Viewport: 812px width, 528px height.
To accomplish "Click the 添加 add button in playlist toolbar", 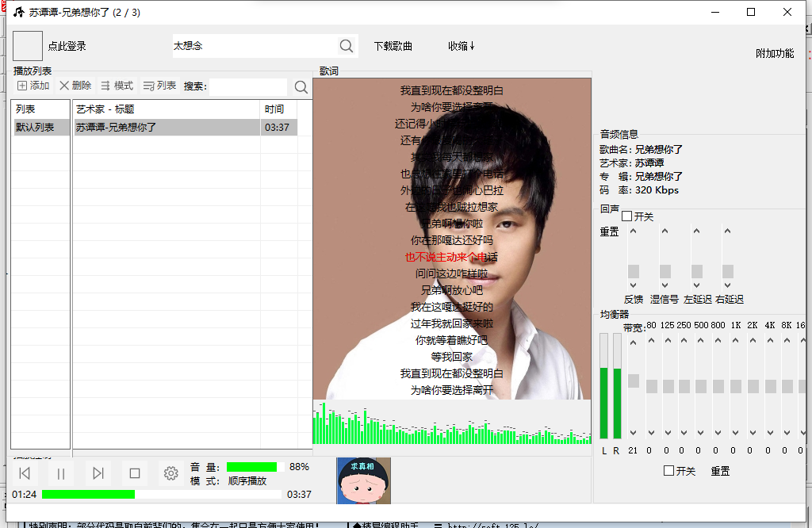I will click(x=33, y=86).
